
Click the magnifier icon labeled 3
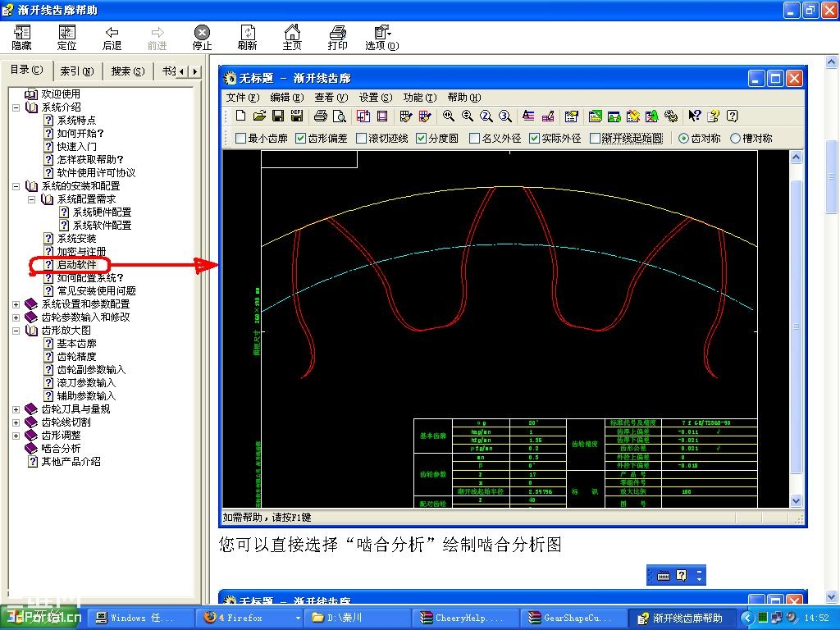pos(504,116)
